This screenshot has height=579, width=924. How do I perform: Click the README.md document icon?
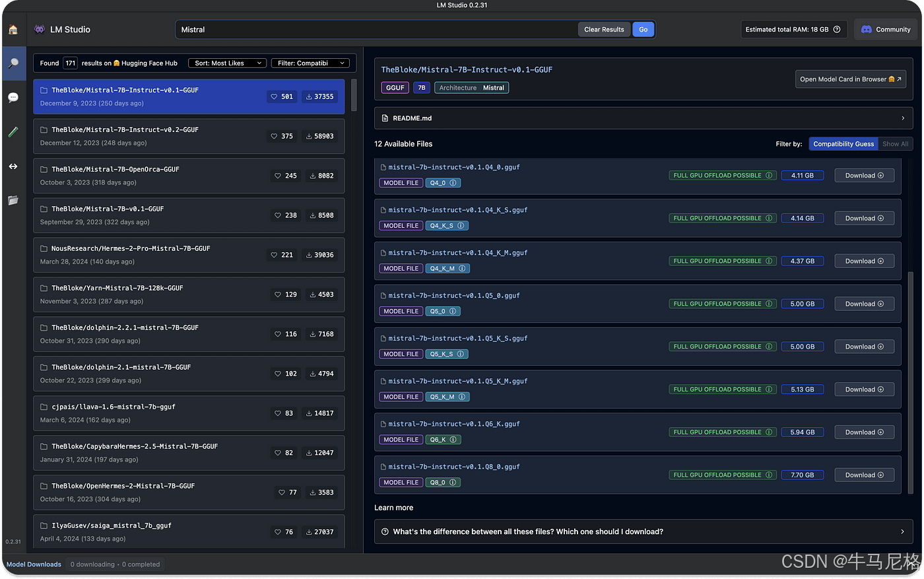pyautogui.click(x=385, y=118)
